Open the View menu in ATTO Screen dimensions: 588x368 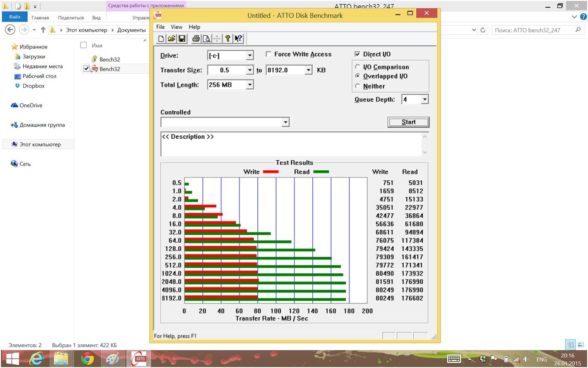coord(176,27)
